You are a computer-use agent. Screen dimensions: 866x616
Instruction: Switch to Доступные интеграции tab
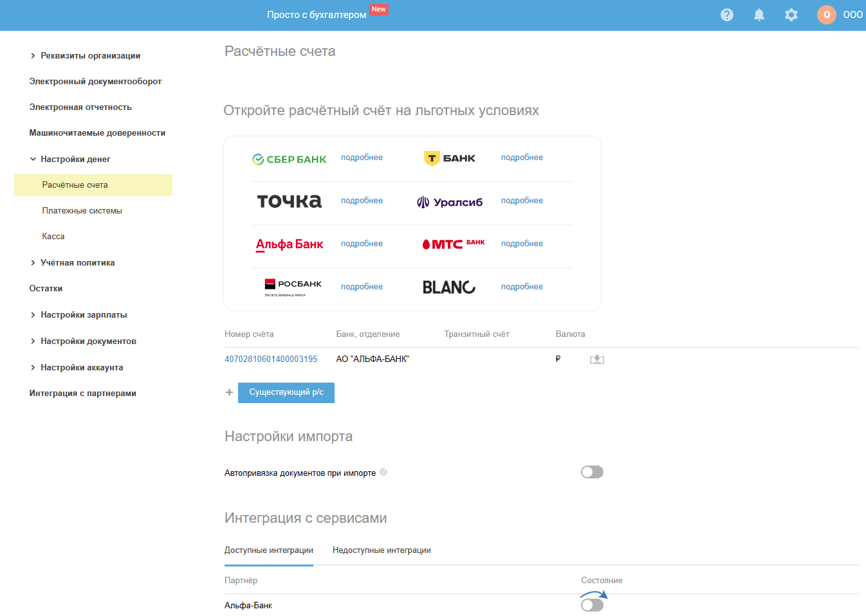(x=269, y=550)
